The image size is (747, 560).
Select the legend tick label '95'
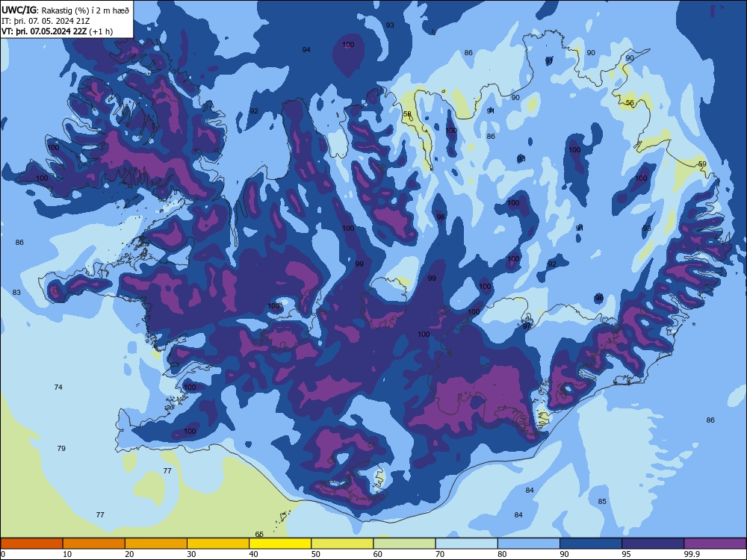(627, 554)
